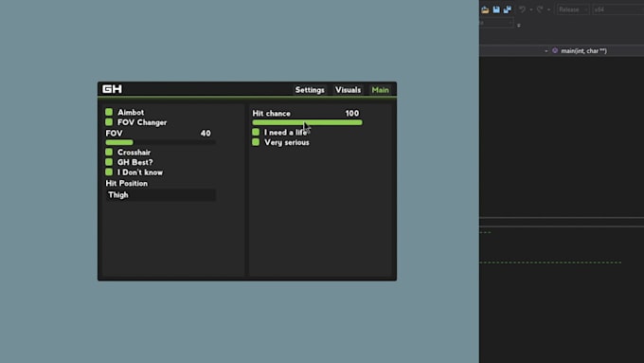Uncheck the I need a life option
Viewport: 644px width, 363px height.
(x=256, y=132)
